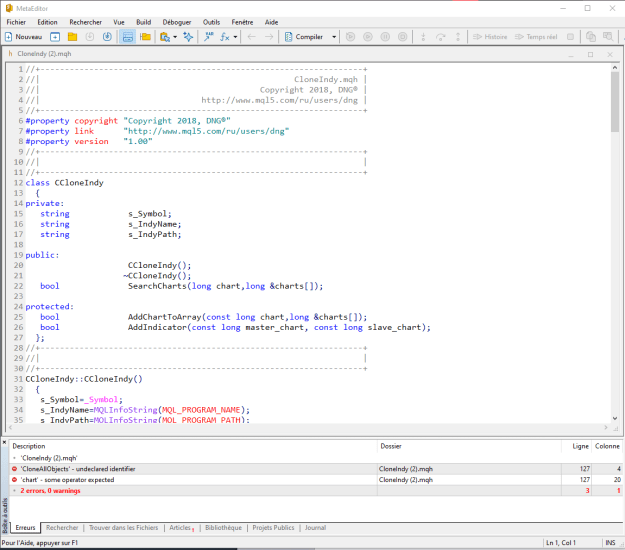Screen dimensions: 625x550
Task: Switch to the Journal tab
Action: pos(315,528)
